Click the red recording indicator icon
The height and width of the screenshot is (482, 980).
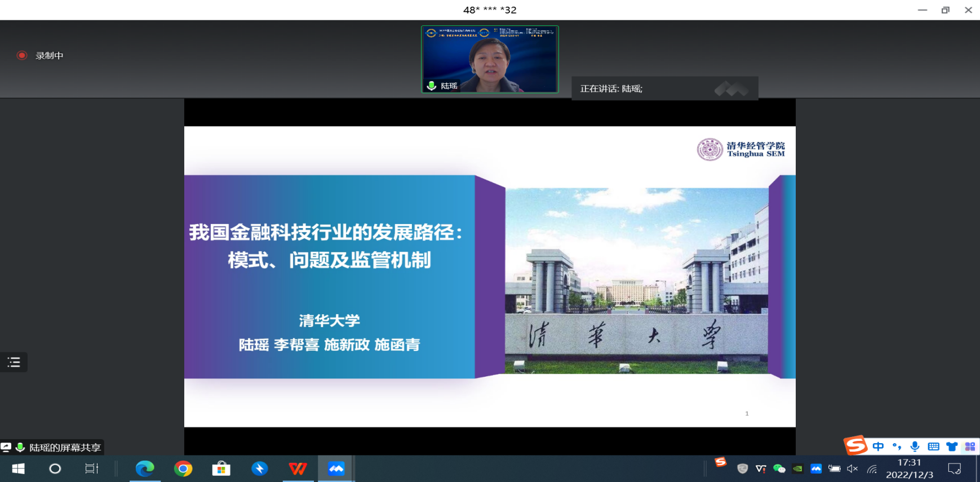[x=22, y=55]
